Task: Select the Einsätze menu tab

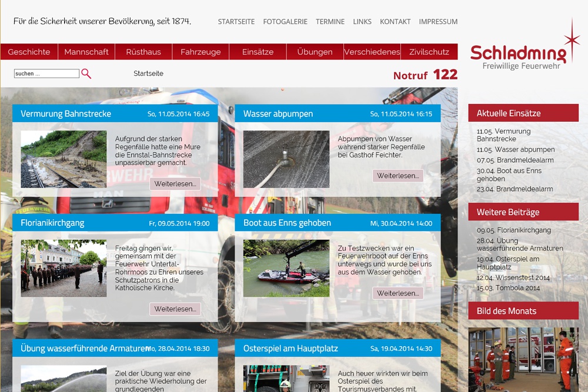Action: click(258, 52)
